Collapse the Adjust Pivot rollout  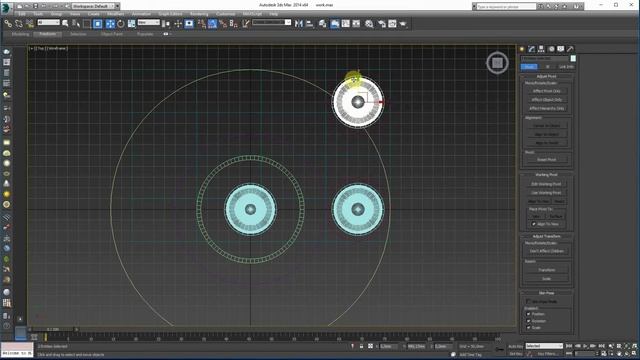coord(547,76)
